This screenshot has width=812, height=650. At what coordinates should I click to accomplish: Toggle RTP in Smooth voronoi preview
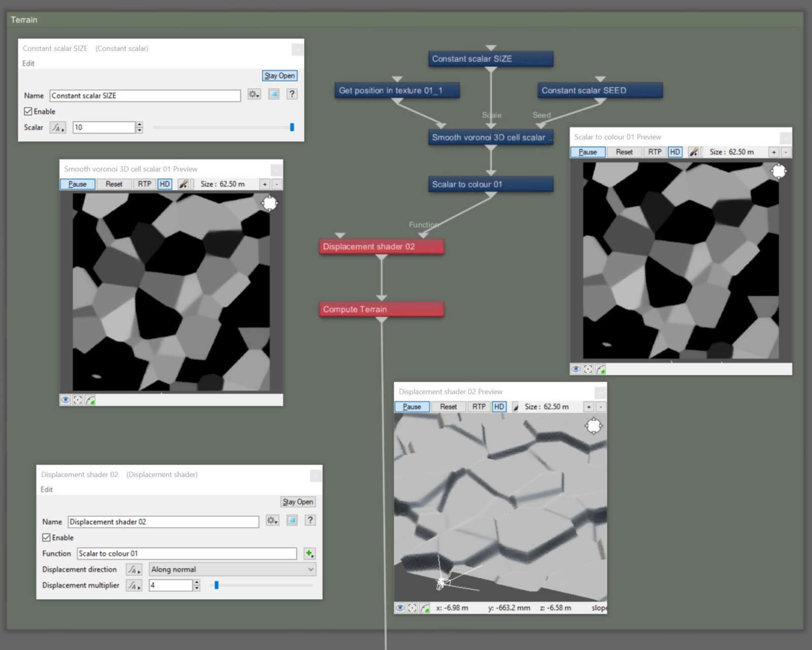coord(145,184)
